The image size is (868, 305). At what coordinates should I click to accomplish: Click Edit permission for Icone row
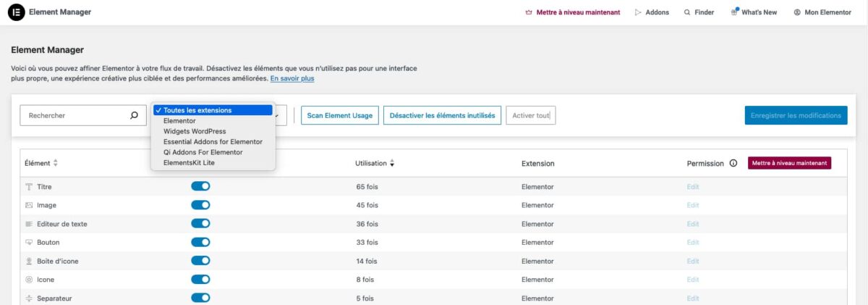[693, 280]
